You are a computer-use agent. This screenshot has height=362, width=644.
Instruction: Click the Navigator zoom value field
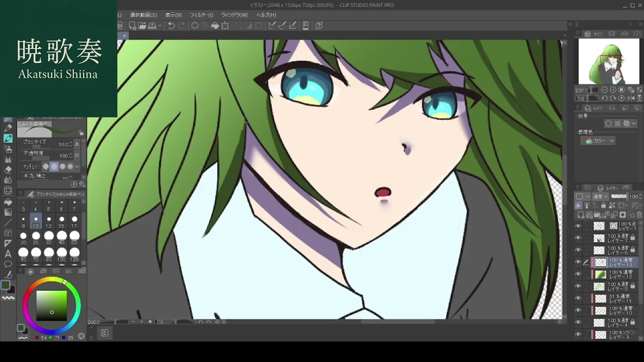582,90
